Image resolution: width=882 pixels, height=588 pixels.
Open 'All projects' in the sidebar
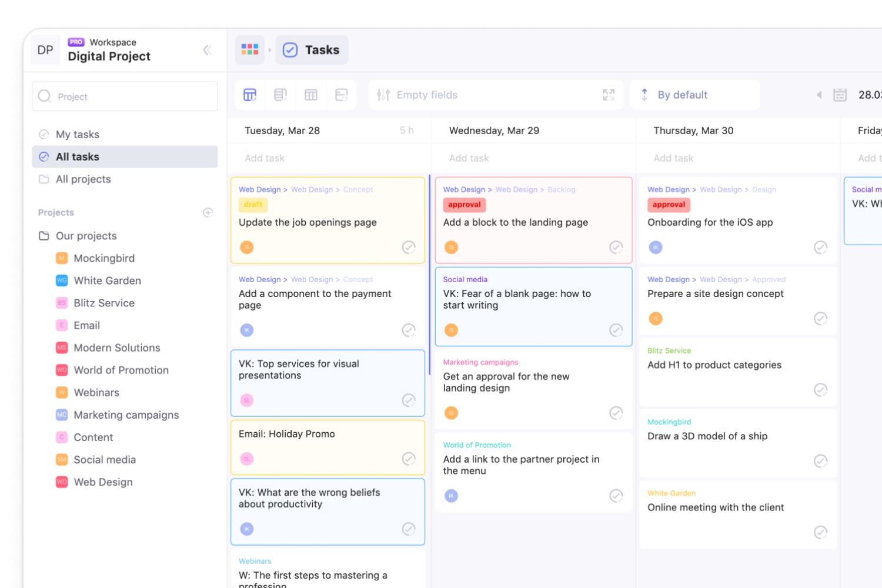tap(83, 179)
